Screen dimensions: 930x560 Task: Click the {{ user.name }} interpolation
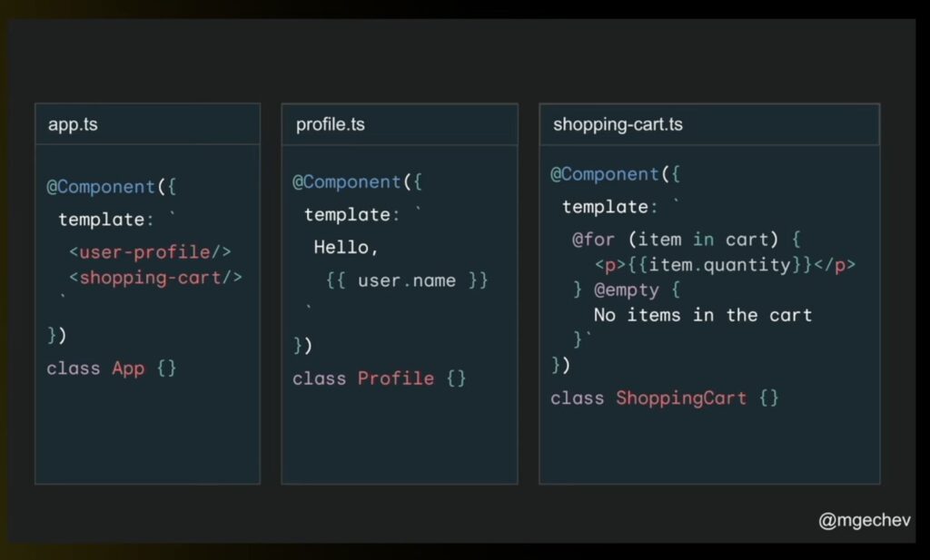tap(407, 280)
